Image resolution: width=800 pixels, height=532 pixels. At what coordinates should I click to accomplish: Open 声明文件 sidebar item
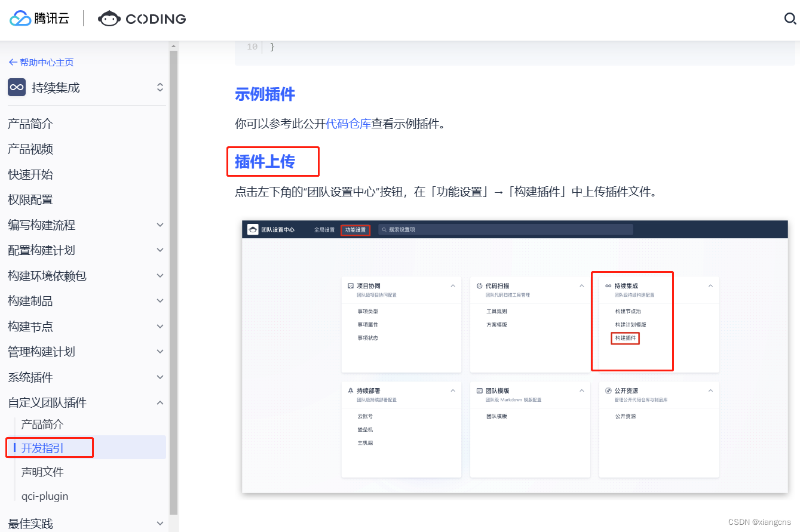pos(42,472)
